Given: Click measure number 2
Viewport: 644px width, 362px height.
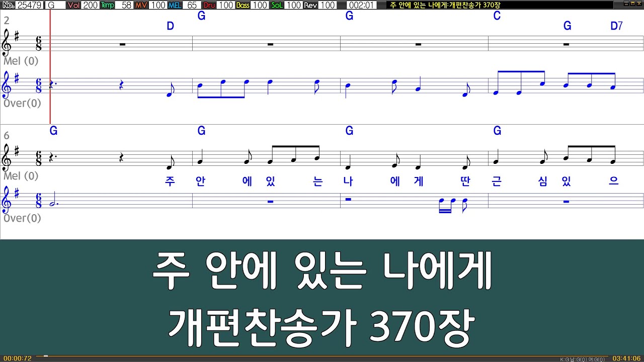Looking at the screenshot, I should click(x=7, y=21).
